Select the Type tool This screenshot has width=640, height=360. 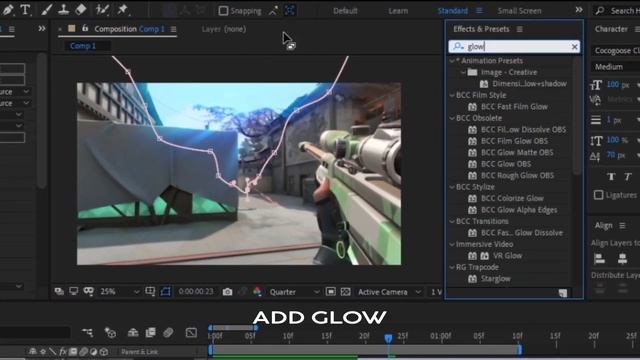pos(25,10)
